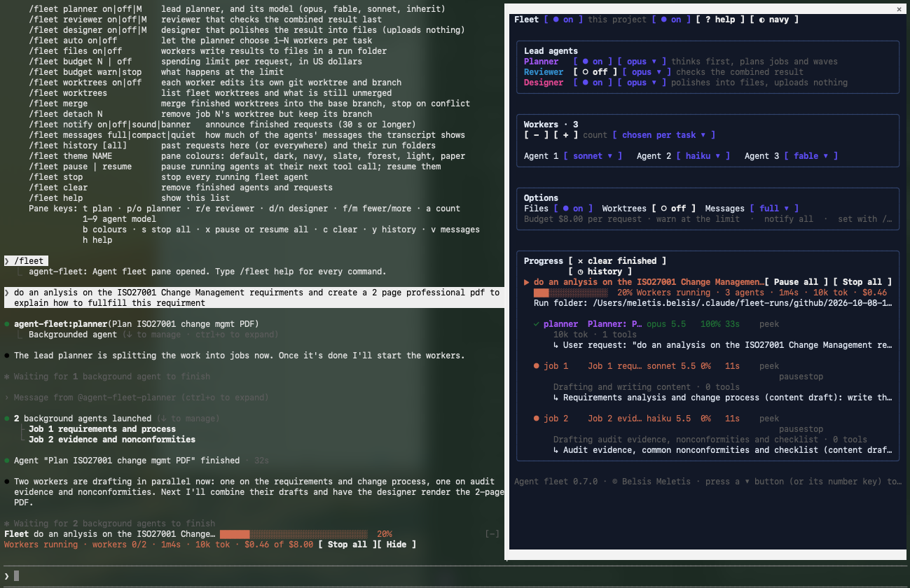Collapse the fleet status bar [–] icon

coord(492,534)
